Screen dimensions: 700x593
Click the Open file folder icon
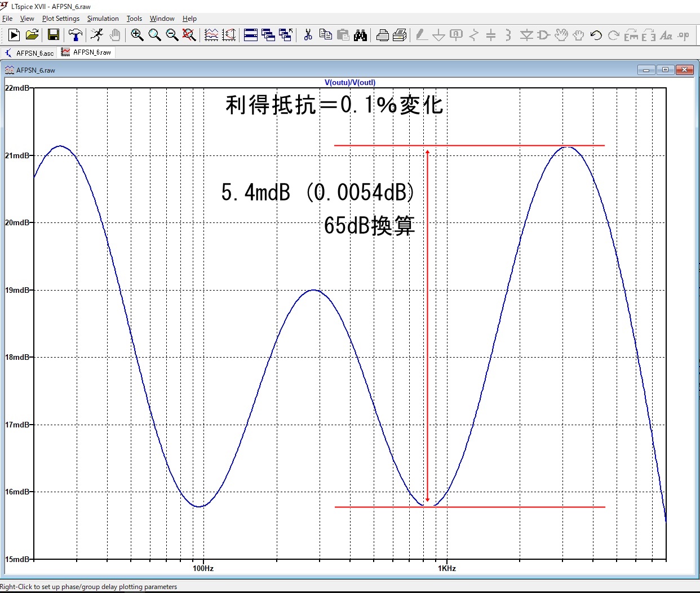pos(32,35)
